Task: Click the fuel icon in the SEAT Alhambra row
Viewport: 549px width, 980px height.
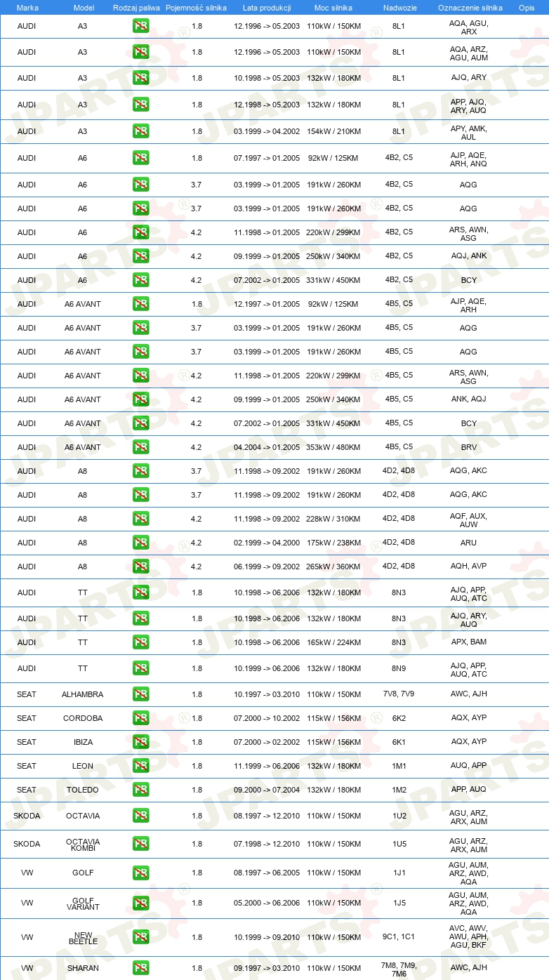Action: click(x=140, y=694)
